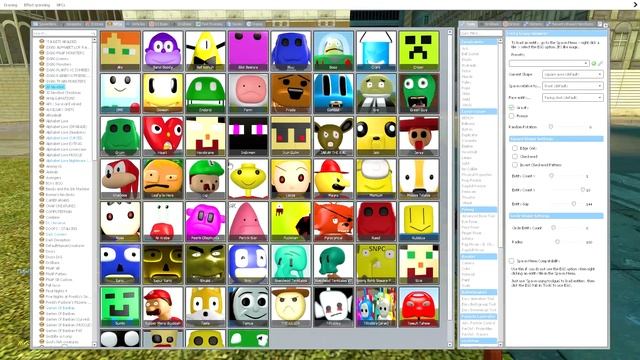640x360 pixels.
Task: Open the NPCs menu in top bar
Action: point(60,5)
